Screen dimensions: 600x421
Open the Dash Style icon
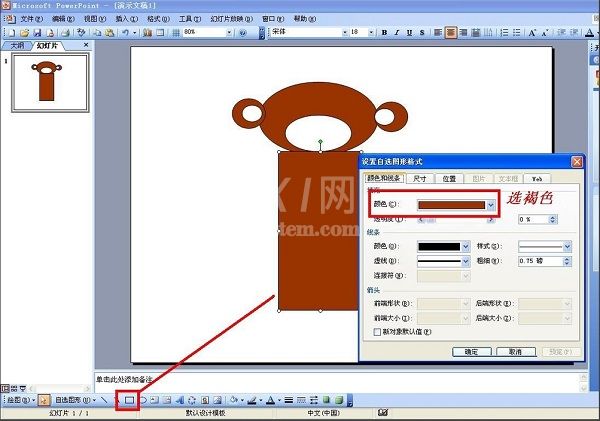[302, 400]
